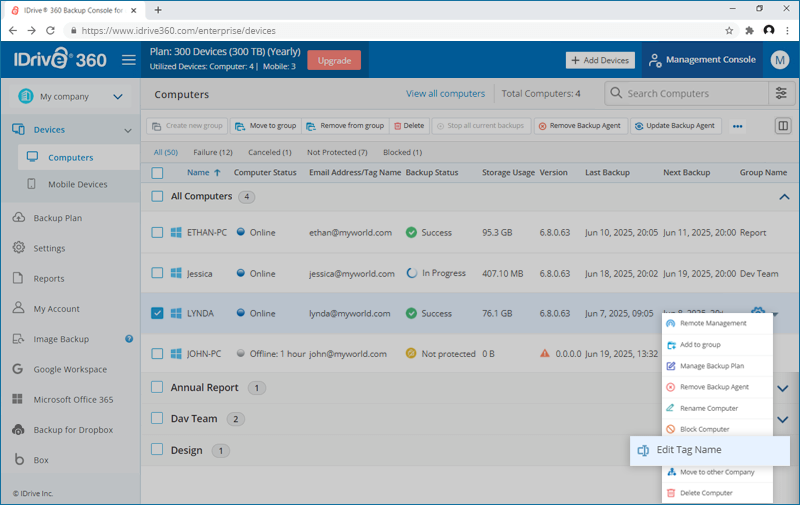Check the All Computers group checkbox

[x=157, y=196]
